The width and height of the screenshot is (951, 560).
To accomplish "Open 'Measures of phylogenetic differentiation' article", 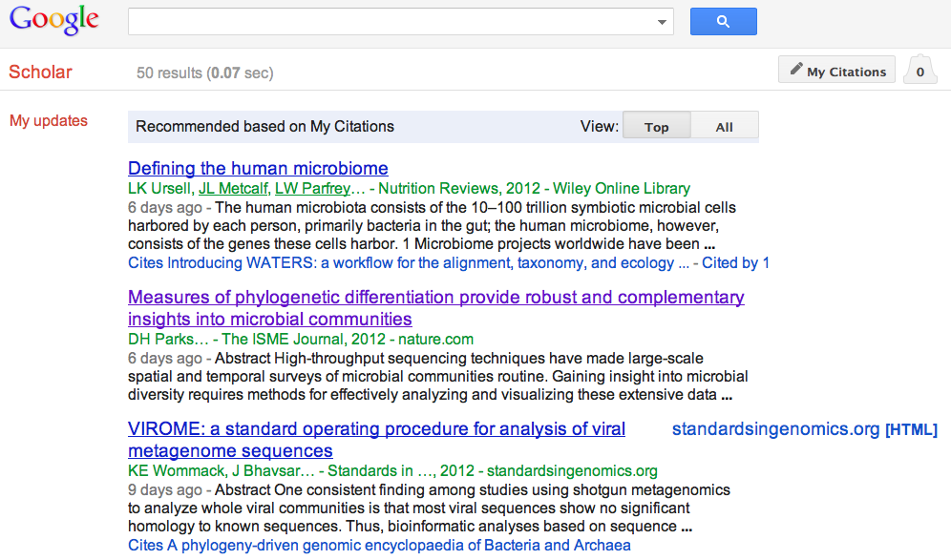I will [435, 308].
